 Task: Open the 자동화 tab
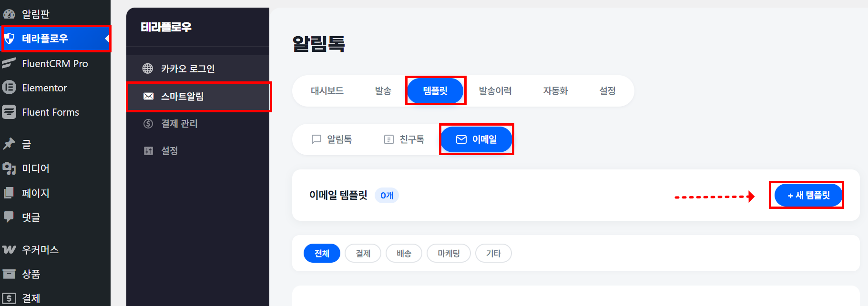point(555,91)
